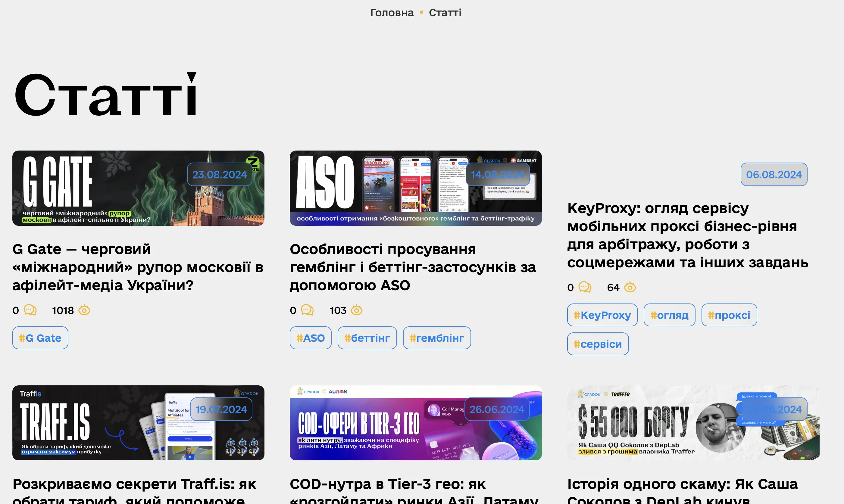Click the 06.08.2024 date badge
Image resolution: width=844 pixels, height=504 pixels.
[x=774, y=175]
